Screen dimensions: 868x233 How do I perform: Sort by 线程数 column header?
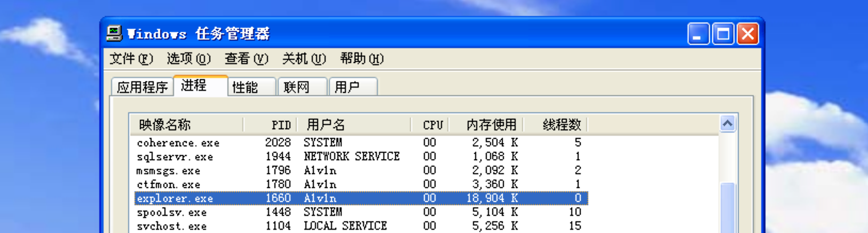point(555,125)
